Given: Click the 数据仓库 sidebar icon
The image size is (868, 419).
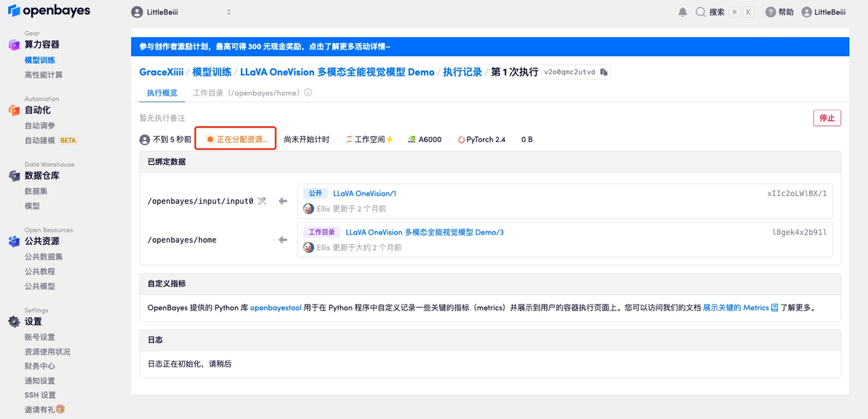Looking at the screenshot, I should pos(14,176).
